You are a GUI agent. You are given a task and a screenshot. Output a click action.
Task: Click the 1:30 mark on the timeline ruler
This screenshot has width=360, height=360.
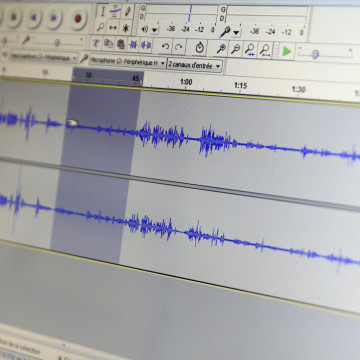[x=298, y=89]
